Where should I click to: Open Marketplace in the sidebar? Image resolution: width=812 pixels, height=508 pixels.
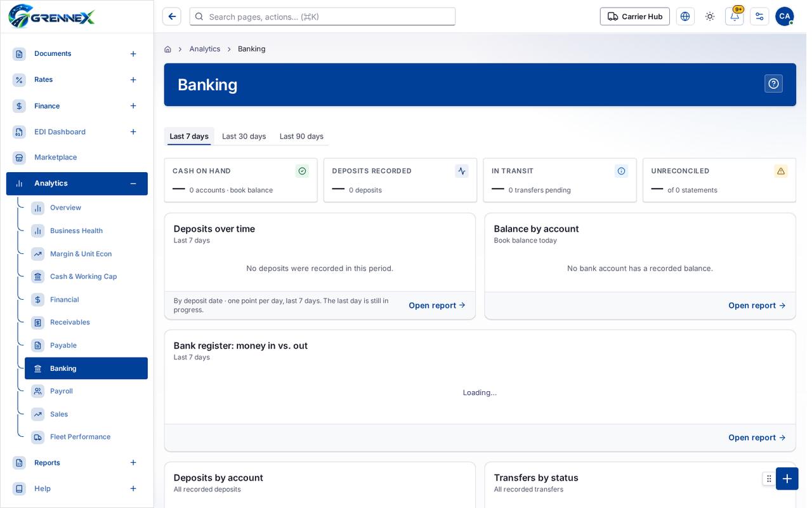coord(77,157)
